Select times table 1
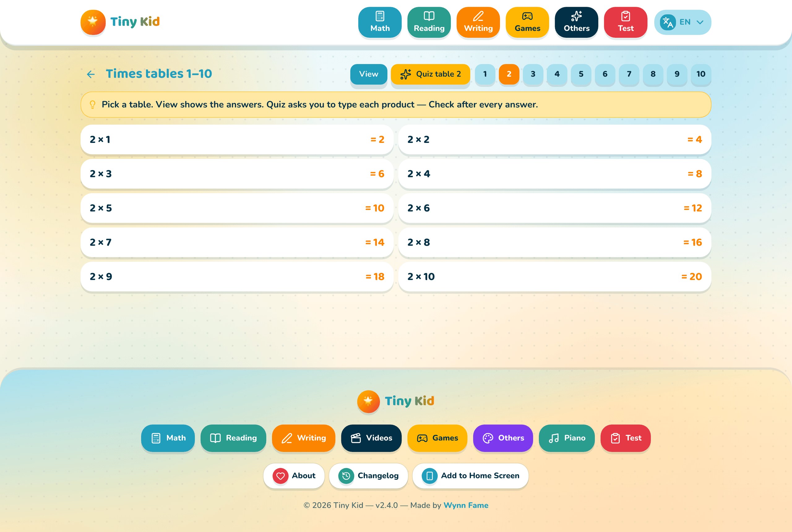This screenshot has width=792, height=532. [485, 74]
